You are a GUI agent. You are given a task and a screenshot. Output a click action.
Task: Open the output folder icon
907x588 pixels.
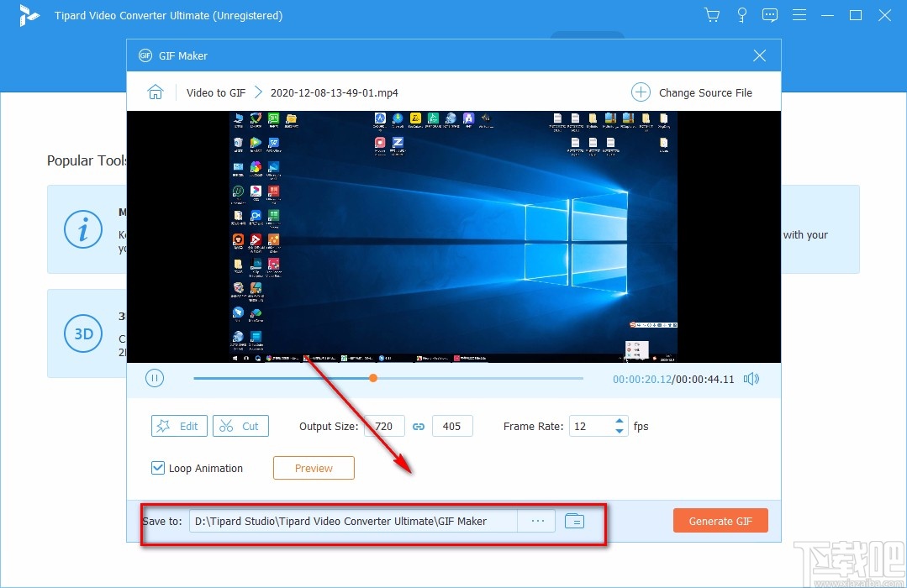coord(574,521)
